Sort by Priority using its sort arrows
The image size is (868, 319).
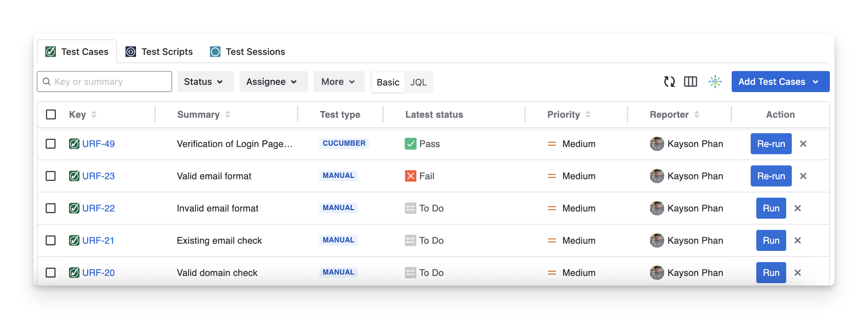pos(588,115)
